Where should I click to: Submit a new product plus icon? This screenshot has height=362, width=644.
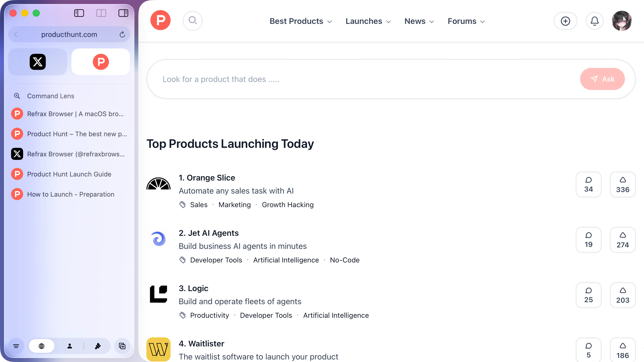[566, 21]
